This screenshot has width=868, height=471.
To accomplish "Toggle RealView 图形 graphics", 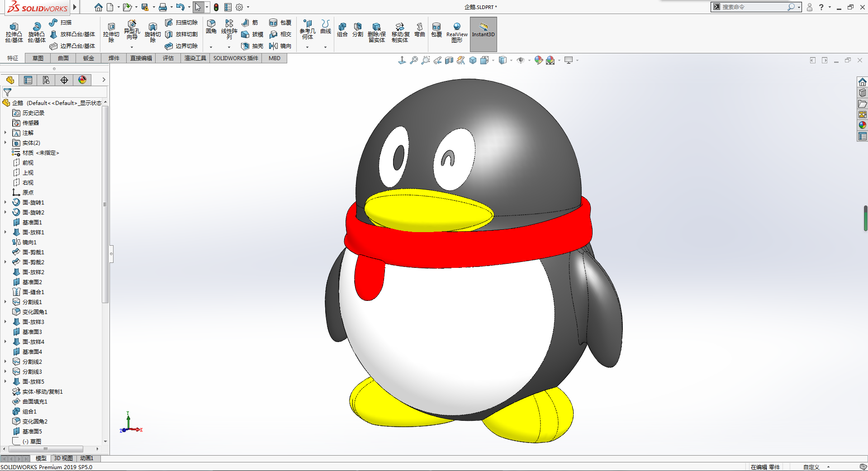I will pyautogui.click(x=457, y=33).
